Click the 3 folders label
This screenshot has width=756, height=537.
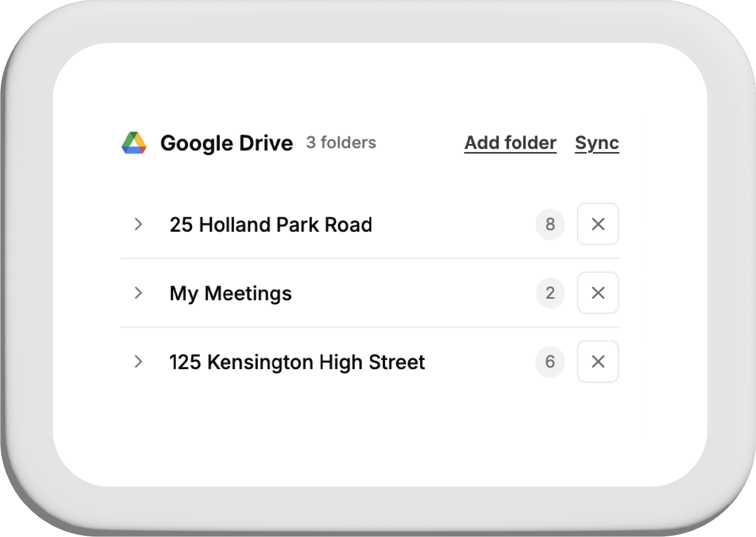341,143
